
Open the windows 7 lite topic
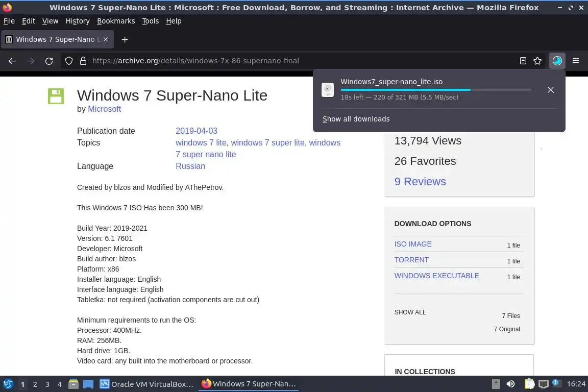[x=201, y=142]
